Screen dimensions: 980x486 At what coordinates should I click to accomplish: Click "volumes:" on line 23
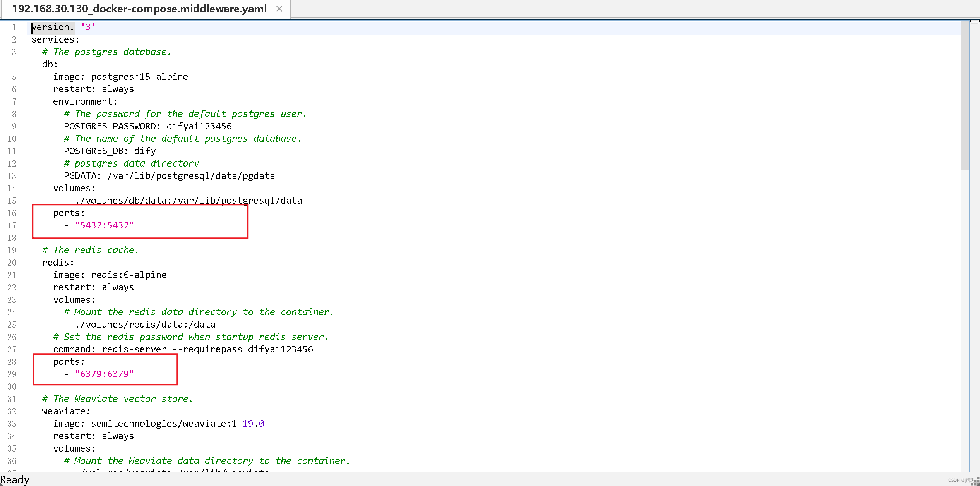pos(74,300)
